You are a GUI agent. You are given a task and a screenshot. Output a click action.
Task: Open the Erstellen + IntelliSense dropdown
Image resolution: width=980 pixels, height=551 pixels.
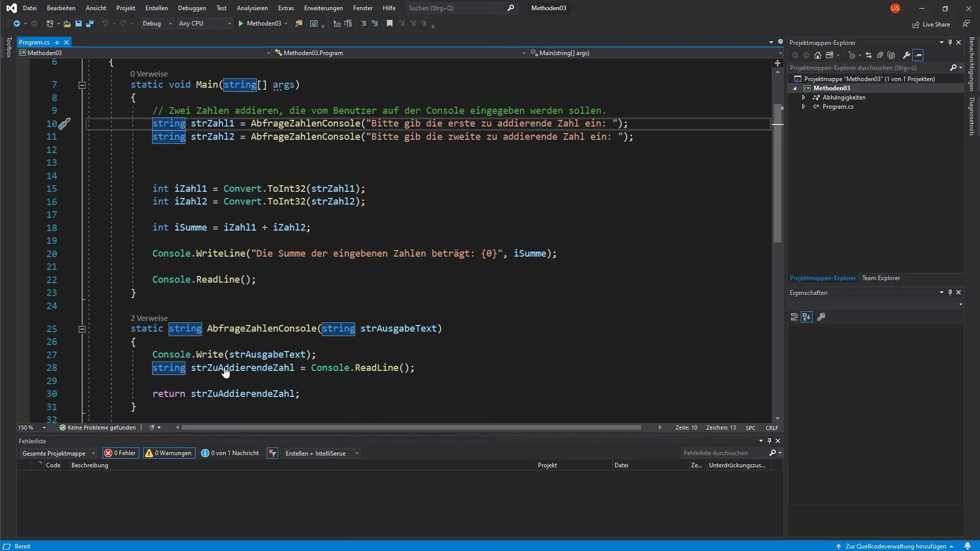[x=321, y=453]
